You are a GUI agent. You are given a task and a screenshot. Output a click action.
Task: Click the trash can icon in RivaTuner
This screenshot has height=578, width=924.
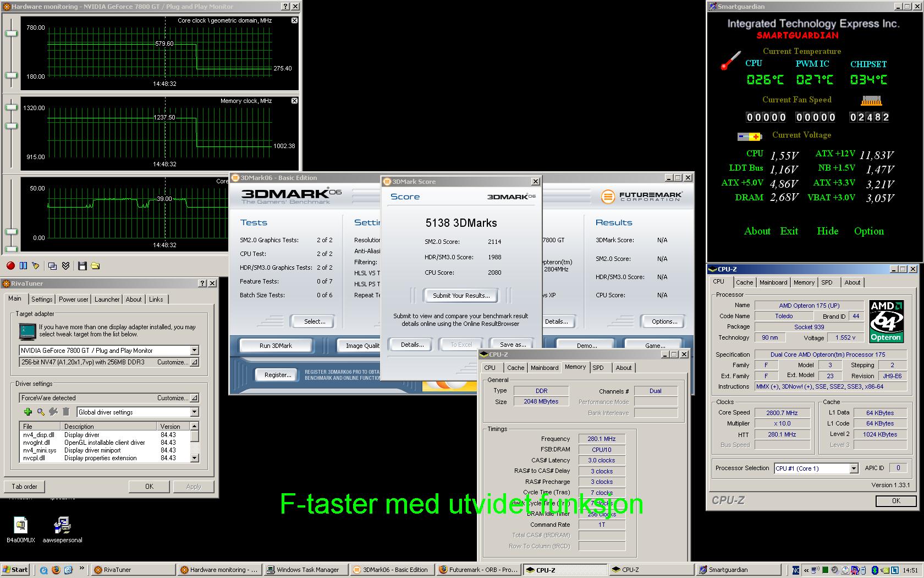click(x=66, y=412)
